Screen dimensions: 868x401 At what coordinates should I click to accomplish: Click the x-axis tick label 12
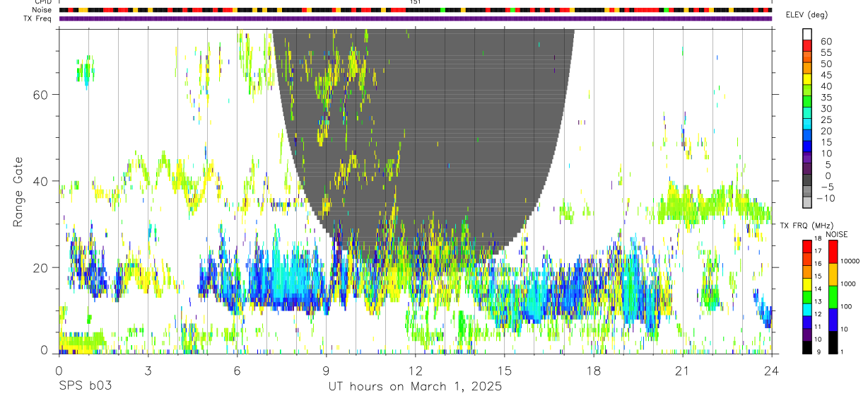coord(415,371)
